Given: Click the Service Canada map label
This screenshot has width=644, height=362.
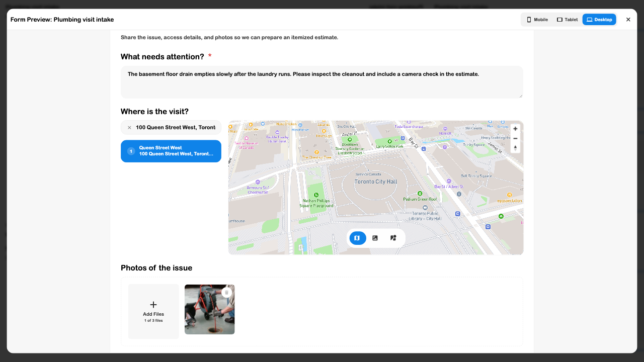Looking at the screenshot, I should (x=368, y=174).
